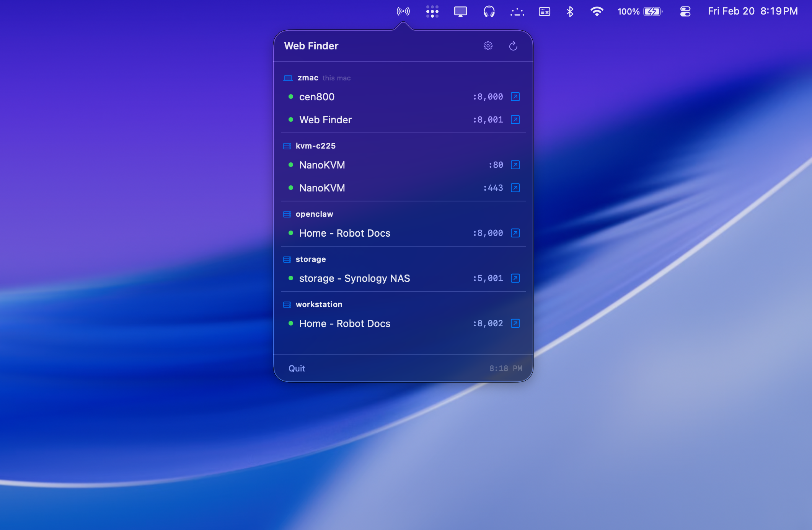Launch storage - Synology NAS in browser
The height and width of the screenshot is (530, 812).
tap(515, 278)
